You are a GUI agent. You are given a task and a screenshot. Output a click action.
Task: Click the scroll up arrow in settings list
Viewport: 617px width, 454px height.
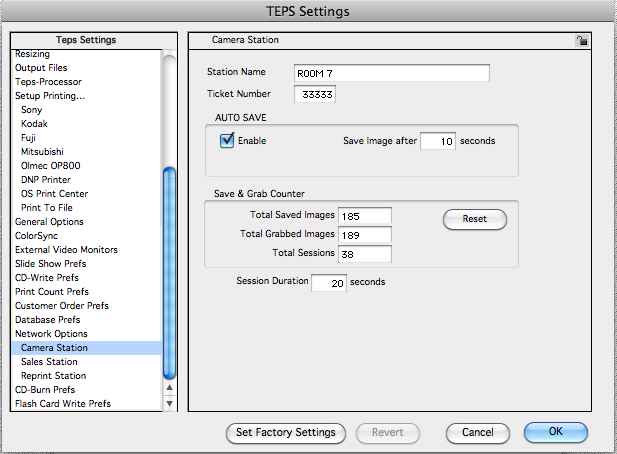click(170, 388)
